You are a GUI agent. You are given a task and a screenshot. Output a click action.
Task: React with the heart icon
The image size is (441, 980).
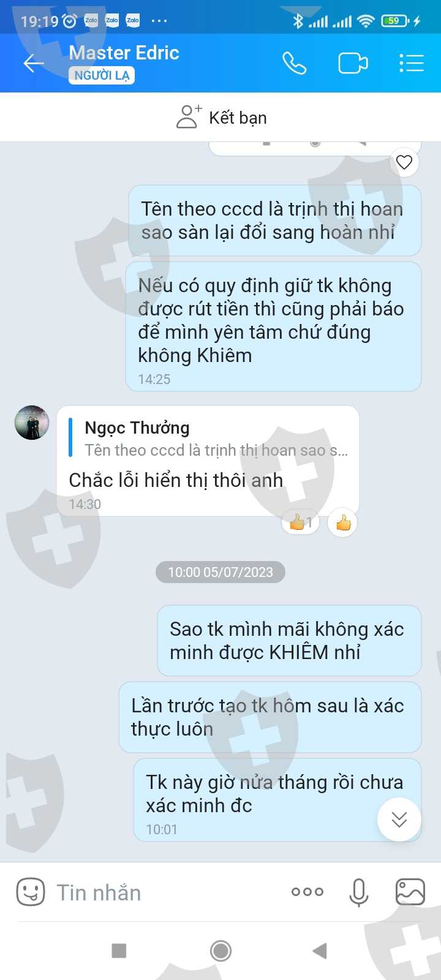(404, 162)
